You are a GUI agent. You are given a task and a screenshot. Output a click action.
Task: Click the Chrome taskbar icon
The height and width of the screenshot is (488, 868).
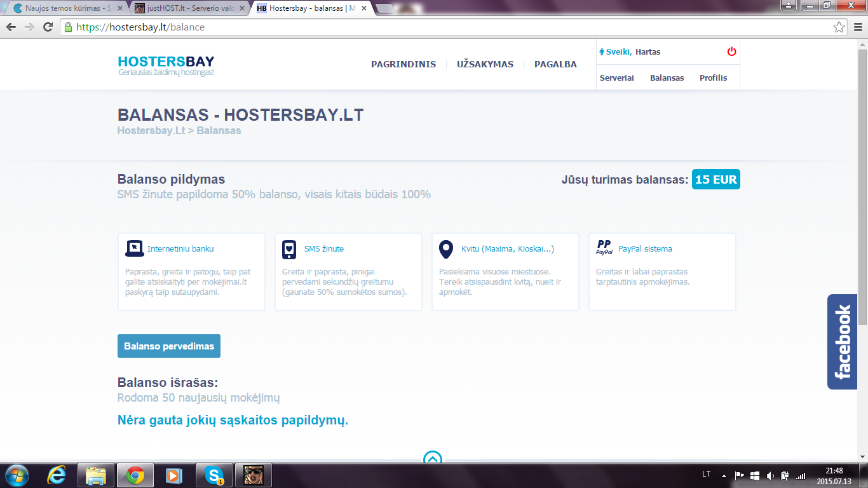[x=134, y=475]
